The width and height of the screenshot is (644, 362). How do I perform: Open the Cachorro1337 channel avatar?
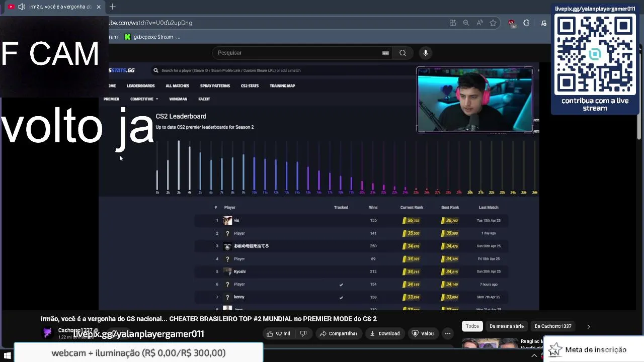[47, 332]
